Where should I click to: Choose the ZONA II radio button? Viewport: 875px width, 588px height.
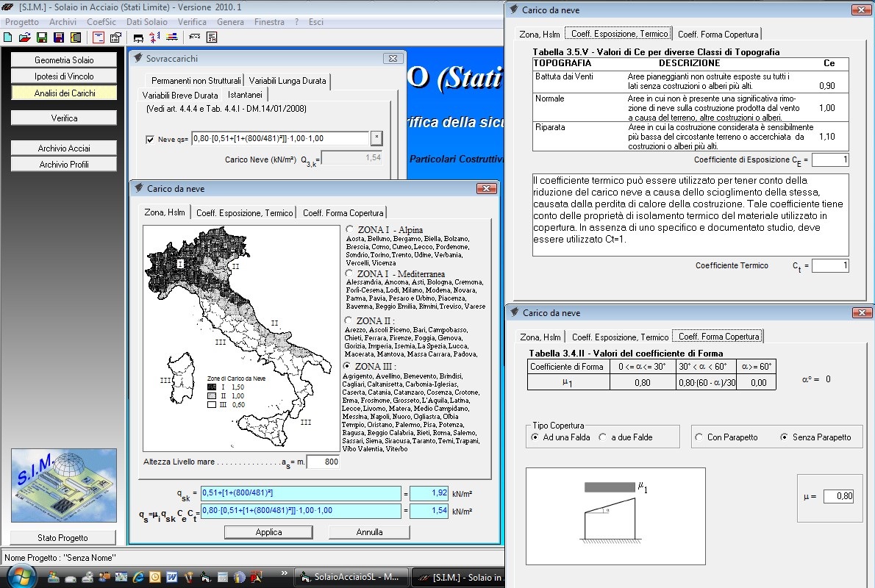[349, 320]
